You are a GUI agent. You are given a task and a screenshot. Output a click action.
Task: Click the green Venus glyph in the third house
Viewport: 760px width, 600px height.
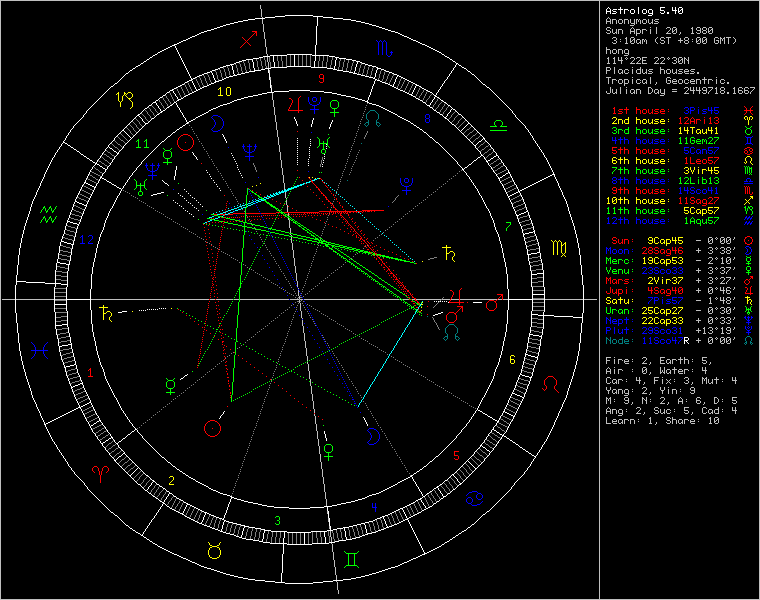click(328, 452)
